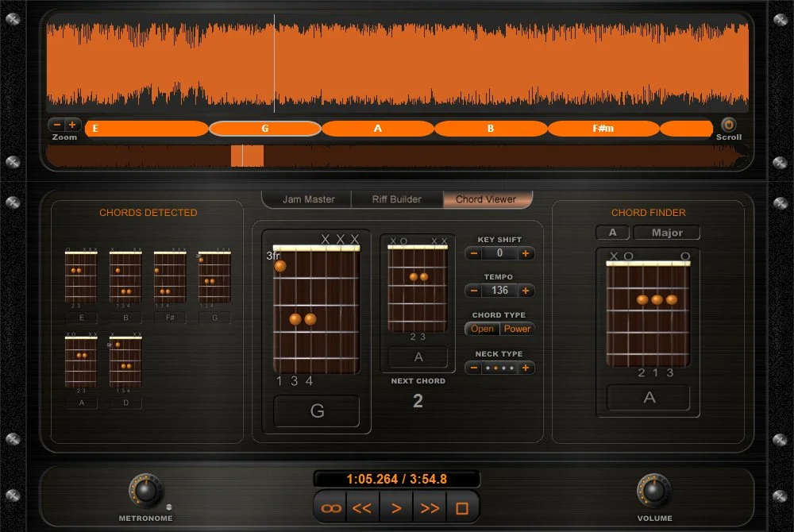Click the D label under detected chords

(125, 403)
